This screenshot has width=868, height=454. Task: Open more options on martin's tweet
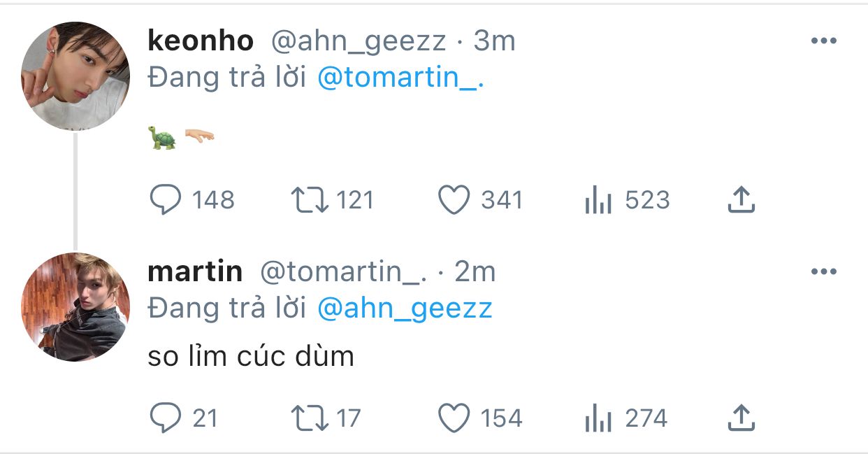pos(823,271)
